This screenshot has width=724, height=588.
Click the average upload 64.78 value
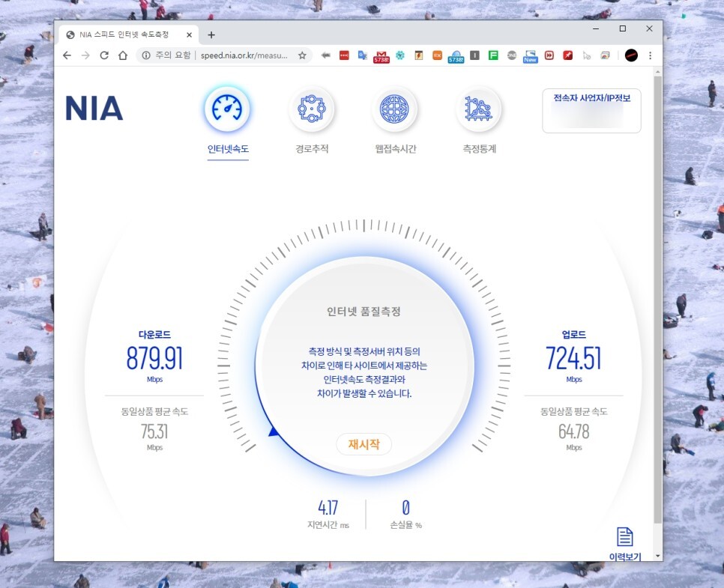point(574,431)
